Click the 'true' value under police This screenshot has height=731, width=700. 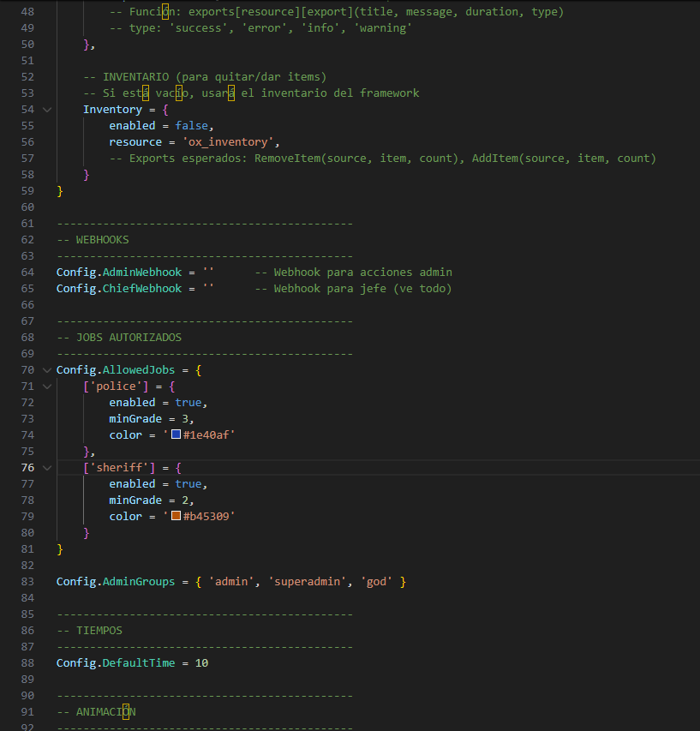click(x=188, y=403)
